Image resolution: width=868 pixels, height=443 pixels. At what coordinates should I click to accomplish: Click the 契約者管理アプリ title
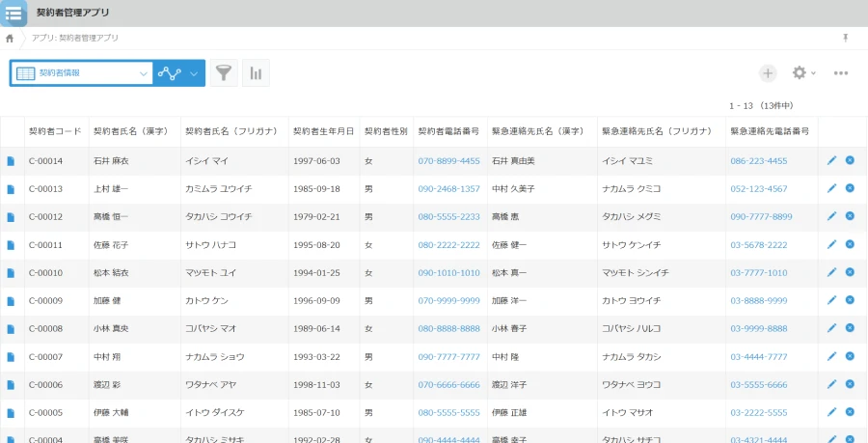pos(72,13)
